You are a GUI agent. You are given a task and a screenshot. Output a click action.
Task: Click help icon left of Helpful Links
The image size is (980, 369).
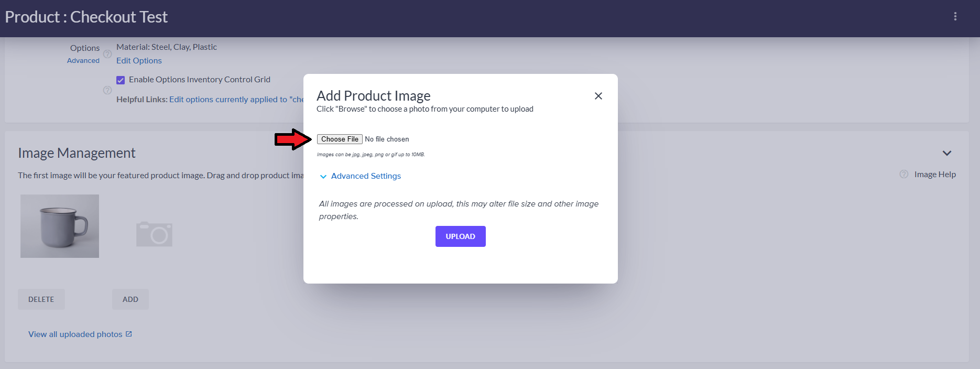tap(107, 90)
